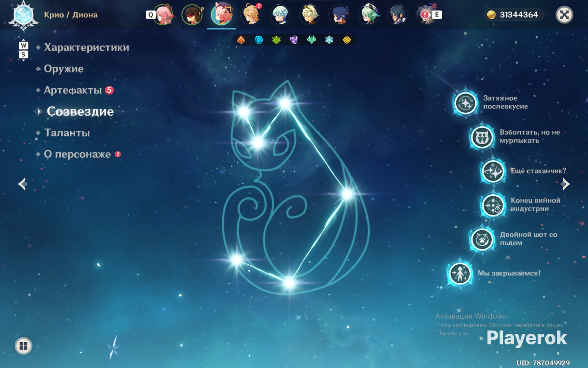Filter characters by the Geo element
Viewport: 588px width, 368px height.
(347, 40)
